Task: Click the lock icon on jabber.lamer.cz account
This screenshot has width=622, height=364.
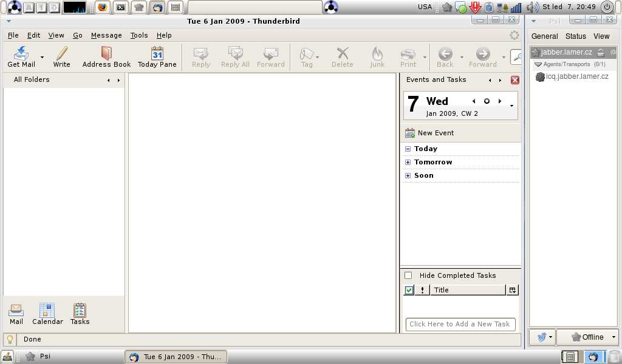Action: click(x=601, y=52)
